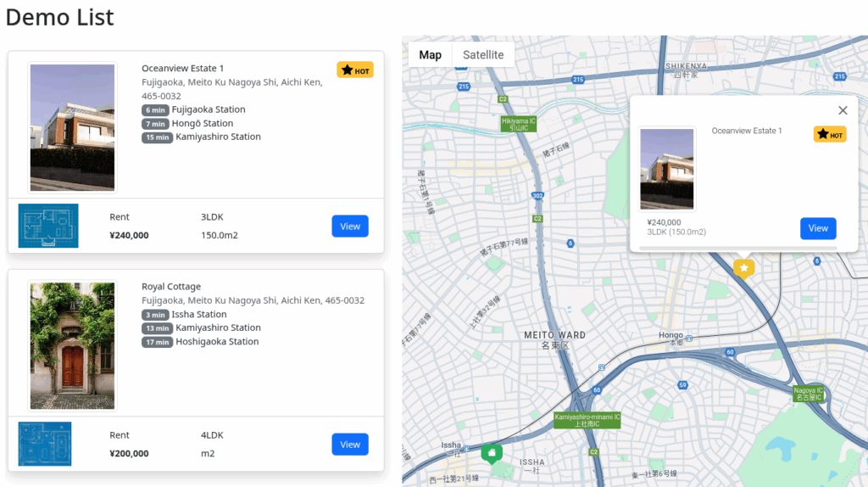Image resolution: width=868 pixels, height=487 pixels.
Task: Click the Kamiyashiro-minami IC map sign
Action: (x=587, y=420)
